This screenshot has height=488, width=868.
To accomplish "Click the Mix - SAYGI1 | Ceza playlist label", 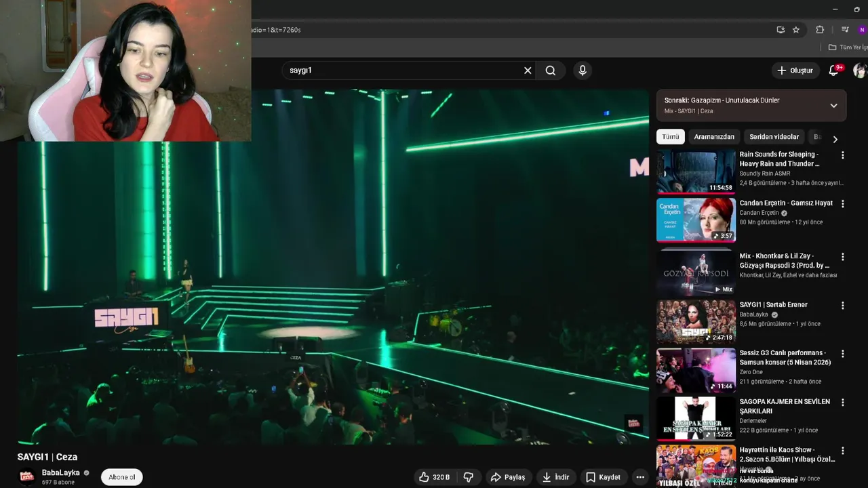I will coord(688,111).
